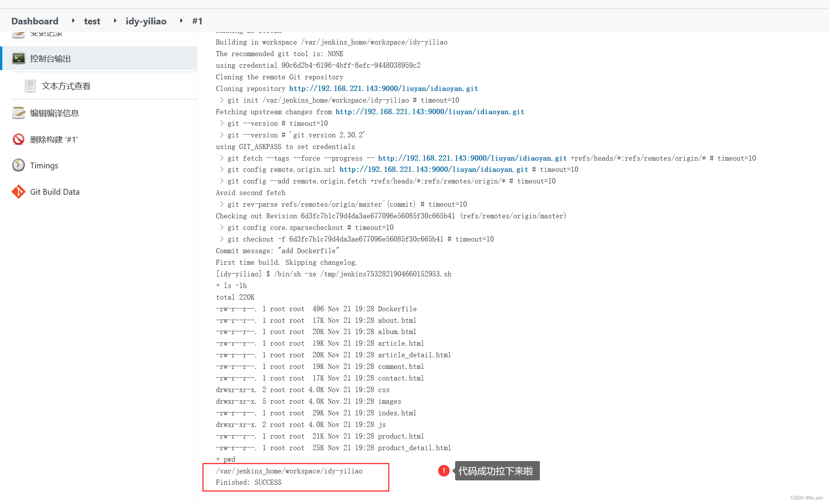The width and height of the screenshot is (829, 504).
Task: Click the 'total 220K' line
Action: tap(235, 297)
